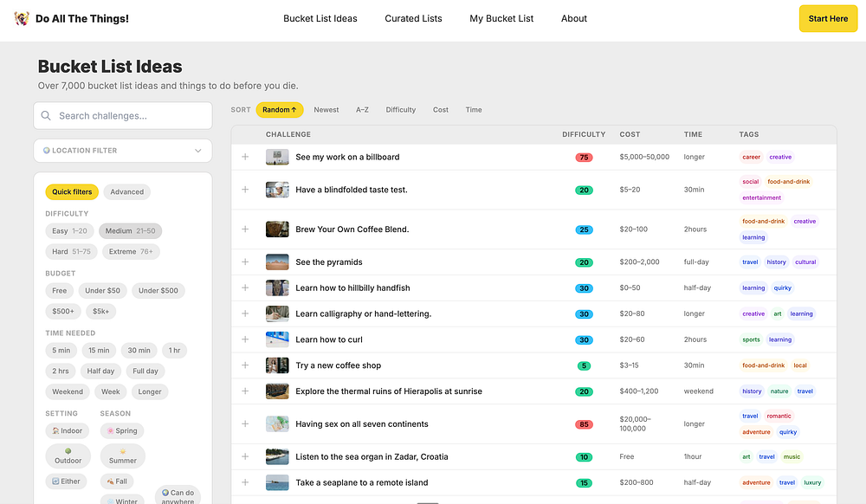Open the Learn how to hillbilly handfish link
Viewport: 866px width, 504px height.
[352, 288]
